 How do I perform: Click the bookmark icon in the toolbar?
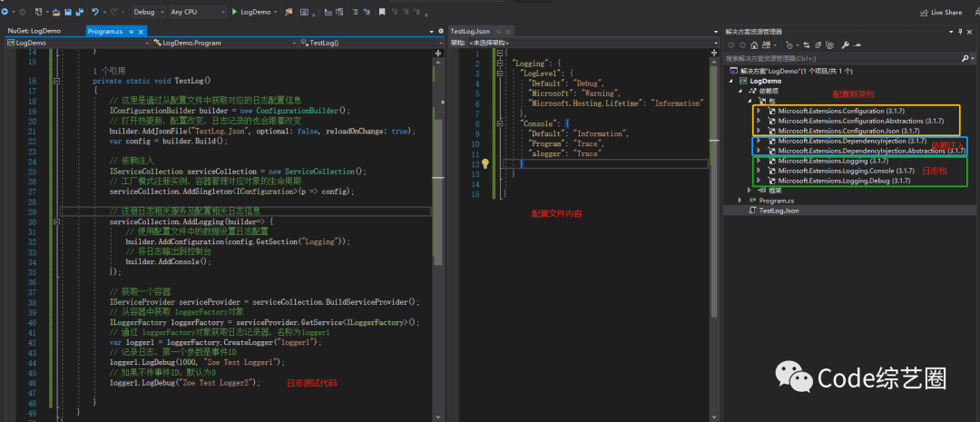click(382, 12)
